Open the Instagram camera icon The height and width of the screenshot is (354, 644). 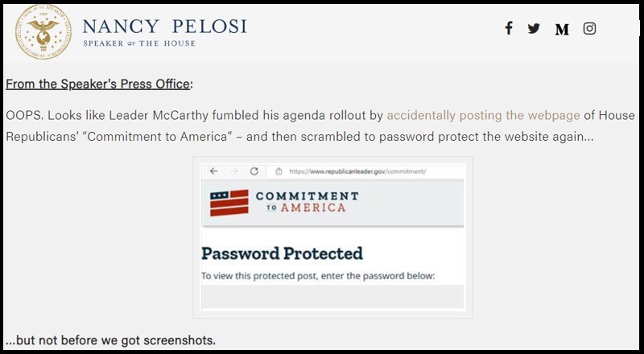pos(590,29)
